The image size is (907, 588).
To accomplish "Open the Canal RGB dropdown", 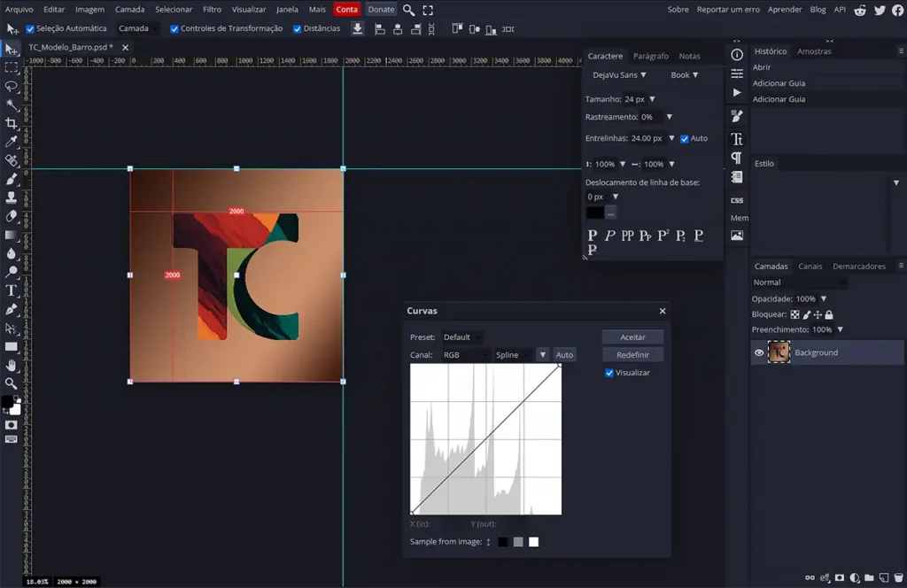I will 465,355.
